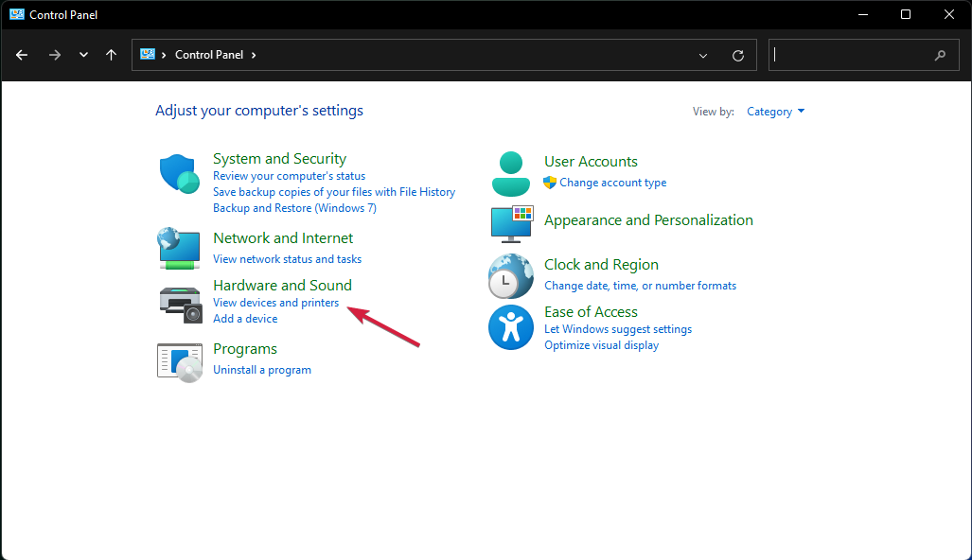Click Change account type
972x560 pixels.
coord(612,183)
